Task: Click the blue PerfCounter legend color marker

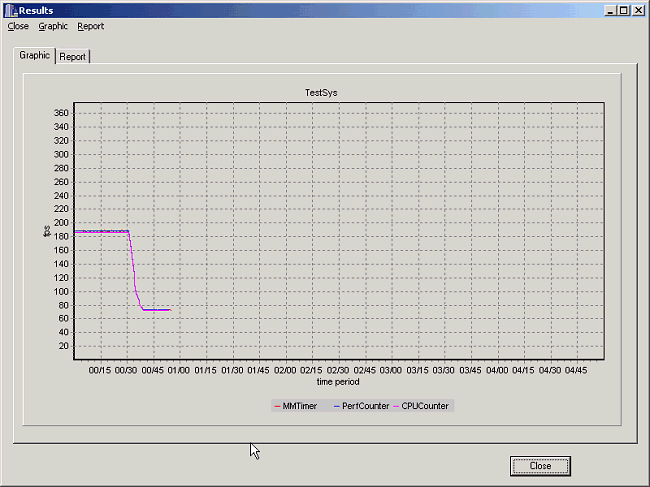Action: tap(337, 407)
